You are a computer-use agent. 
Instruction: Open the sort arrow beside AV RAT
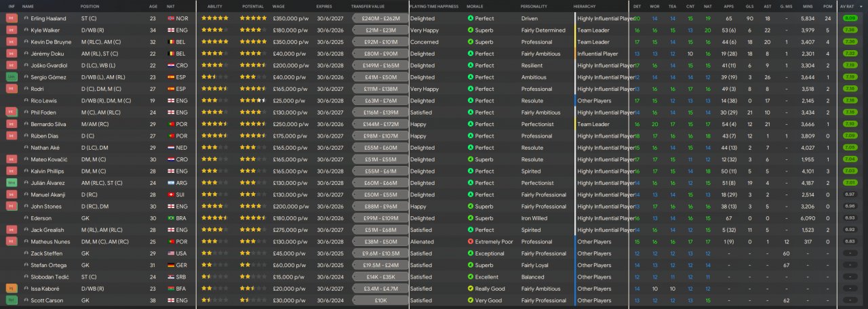(861, 6)
